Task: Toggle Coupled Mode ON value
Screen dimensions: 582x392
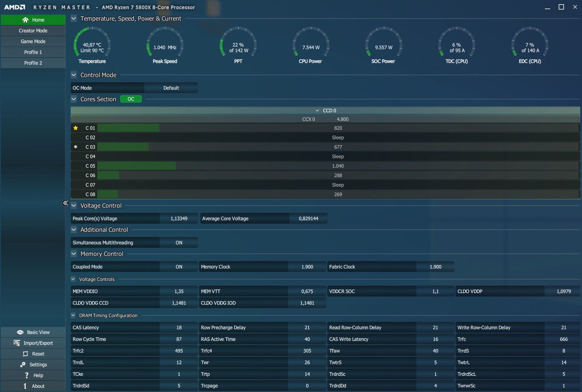Action: coord(179,267)
